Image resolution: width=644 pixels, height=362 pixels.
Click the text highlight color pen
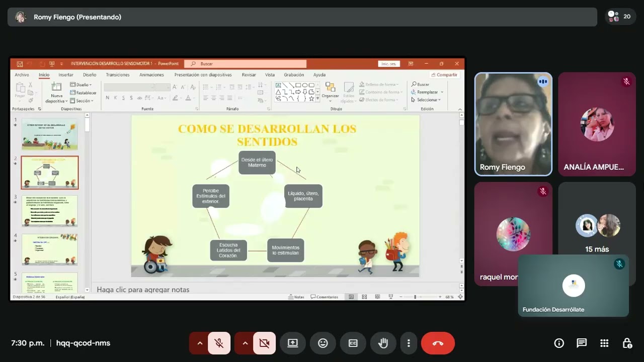tap(175, 98)
